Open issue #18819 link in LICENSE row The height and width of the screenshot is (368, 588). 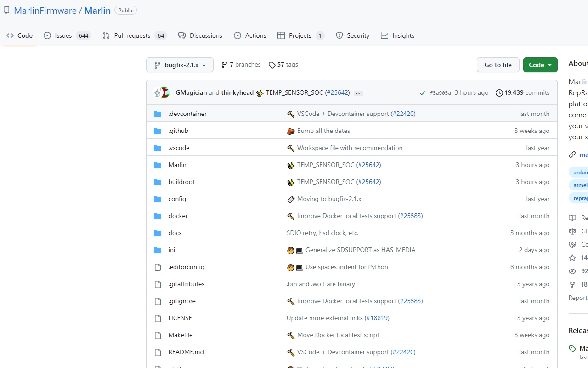377,318
